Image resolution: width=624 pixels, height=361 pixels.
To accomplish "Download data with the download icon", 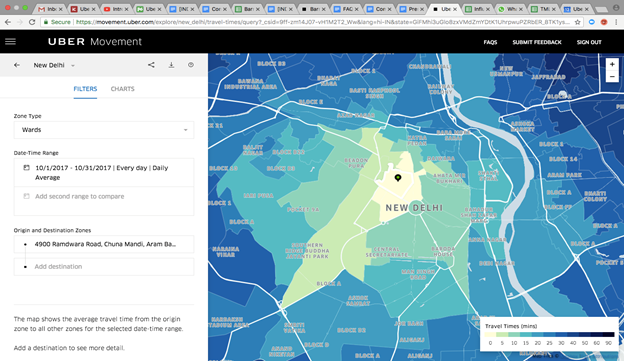I will tap(171, 65).
